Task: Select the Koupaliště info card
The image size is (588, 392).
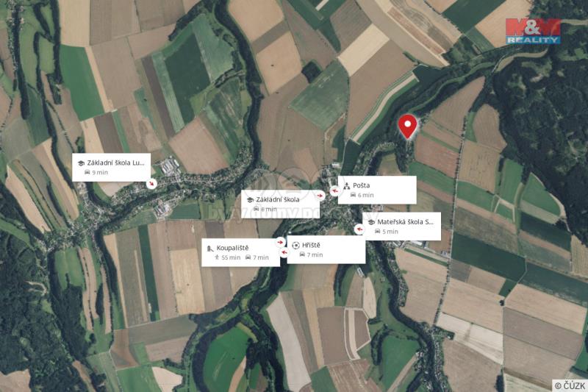Action: point(241,252)
